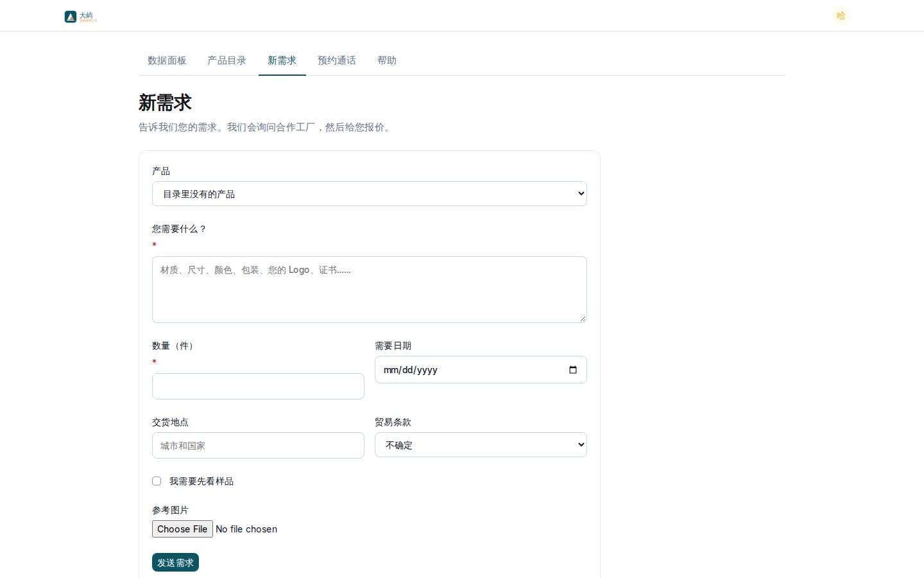Click the 新需求 page heading
This screenshot has width=924, height=578.
pyautogui.click(x=165, y=103)
